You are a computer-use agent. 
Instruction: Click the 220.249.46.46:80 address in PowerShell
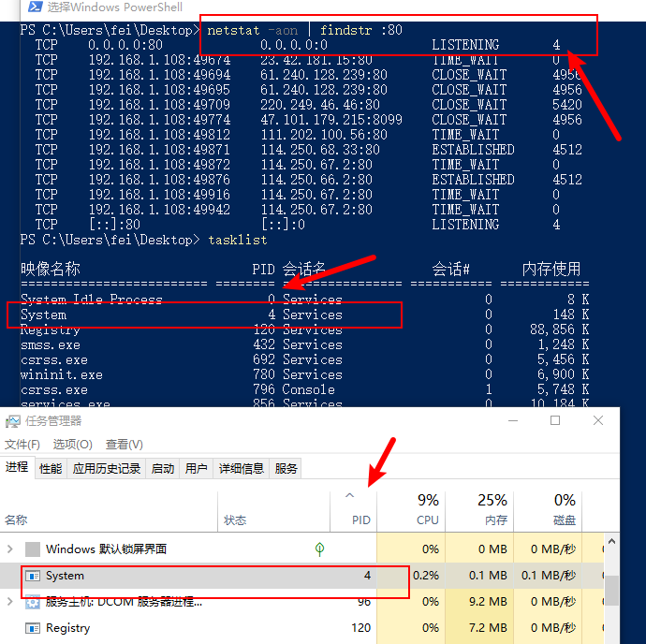pos(319,105)
